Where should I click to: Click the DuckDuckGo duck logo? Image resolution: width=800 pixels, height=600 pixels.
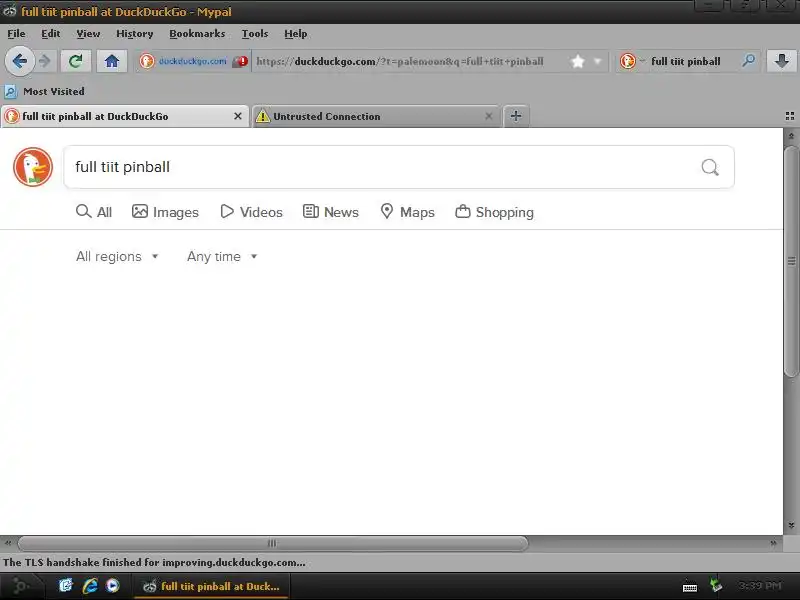tap(33, 167)
